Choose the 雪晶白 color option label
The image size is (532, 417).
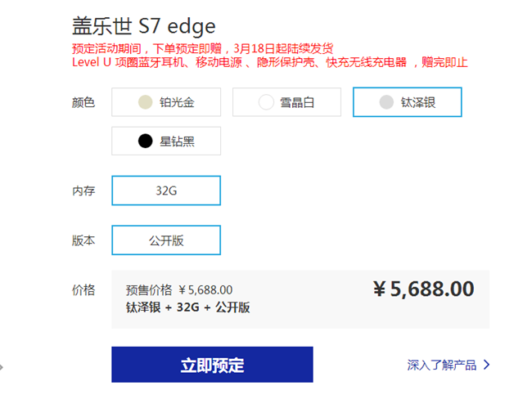click(297, 102)
